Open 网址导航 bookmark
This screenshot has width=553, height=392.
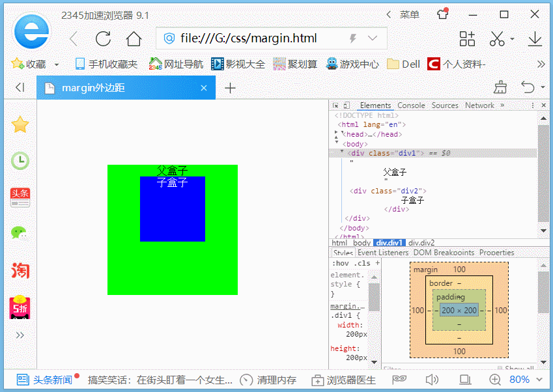(x=176, y=64)
